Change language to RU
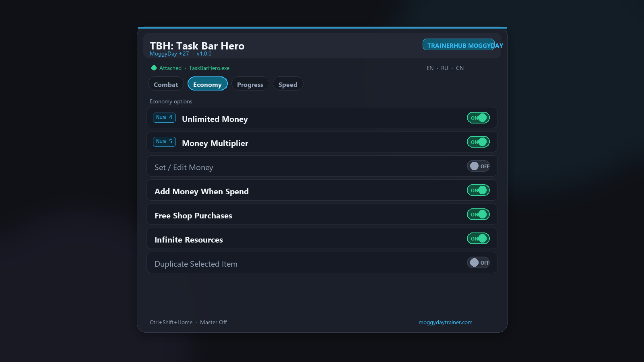Viewport: 644px width, 362px height. [444, 68]
